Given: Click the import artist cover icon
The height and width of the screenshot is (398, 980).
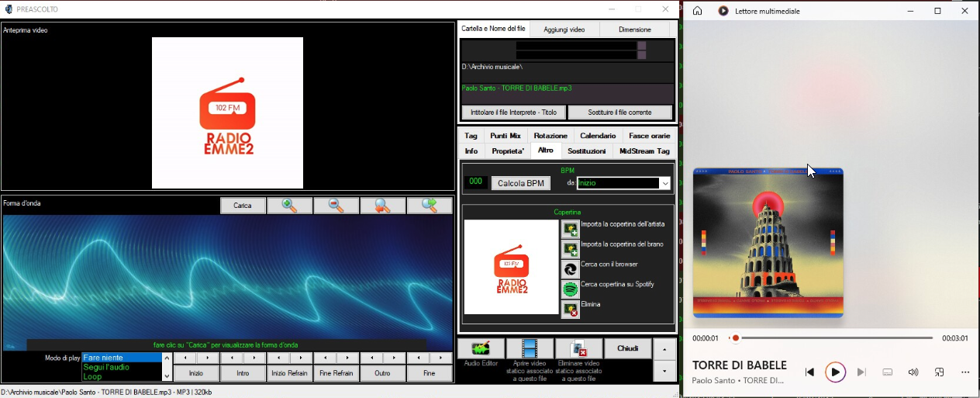Looking at the screenshot, I should tap(570, 229).
